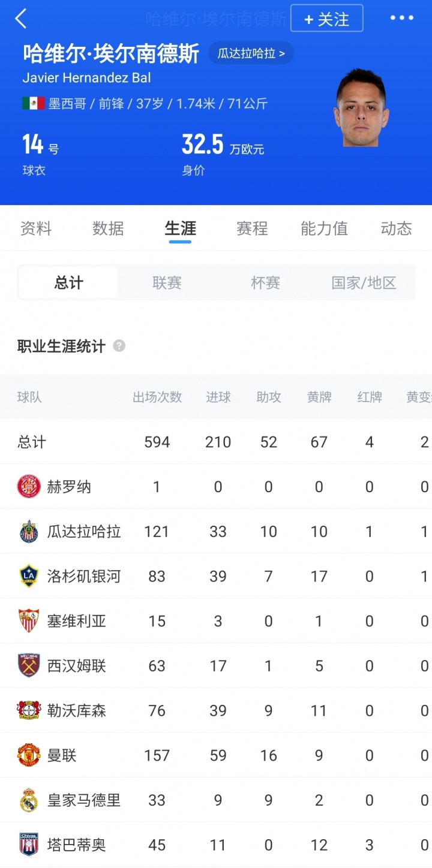Select the 杯赛 segment filter
The image size is (432, 868).
(x=265, y=283)
